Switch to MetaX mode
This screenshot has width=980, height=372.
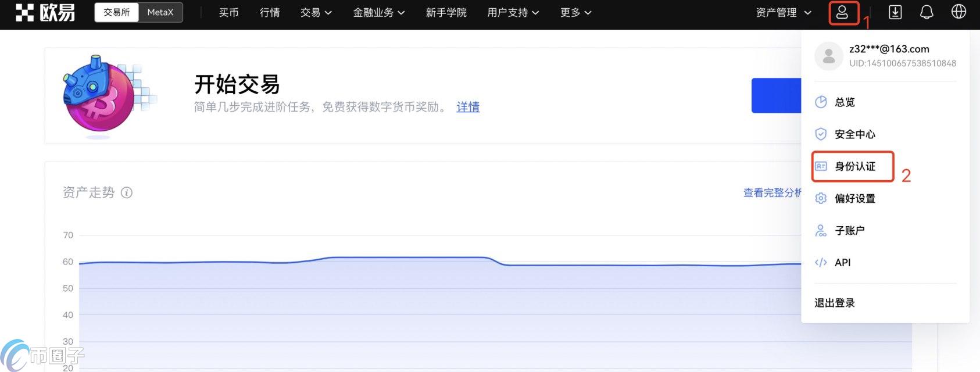point(160,12)
